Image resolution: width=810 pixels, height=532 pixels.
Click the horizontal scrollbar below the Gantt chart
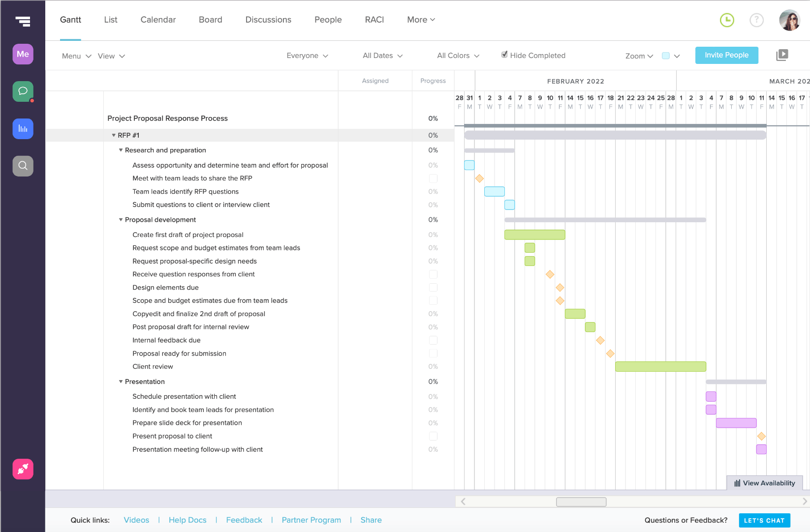pos(581,502)
